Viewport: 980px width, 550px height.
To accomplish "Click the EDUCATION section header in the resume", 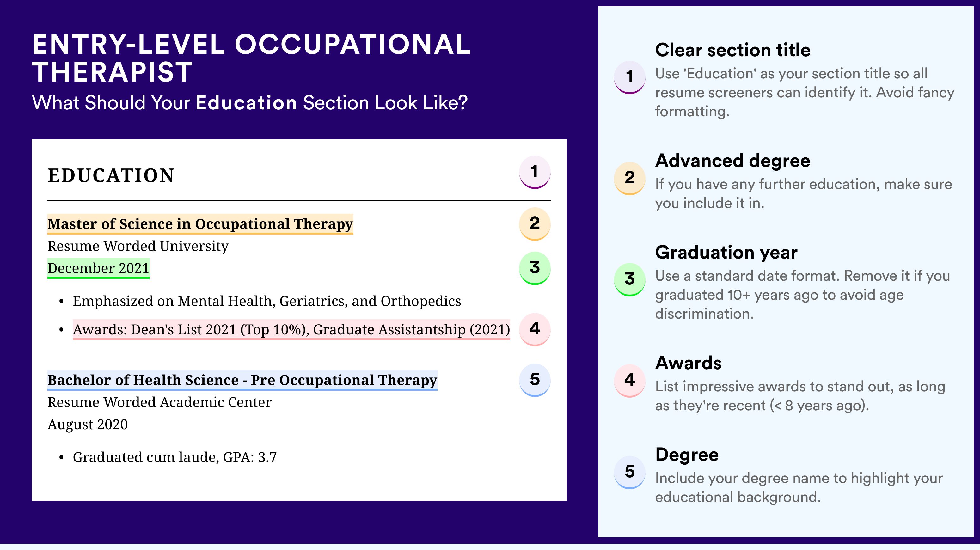I will (111, 176).
